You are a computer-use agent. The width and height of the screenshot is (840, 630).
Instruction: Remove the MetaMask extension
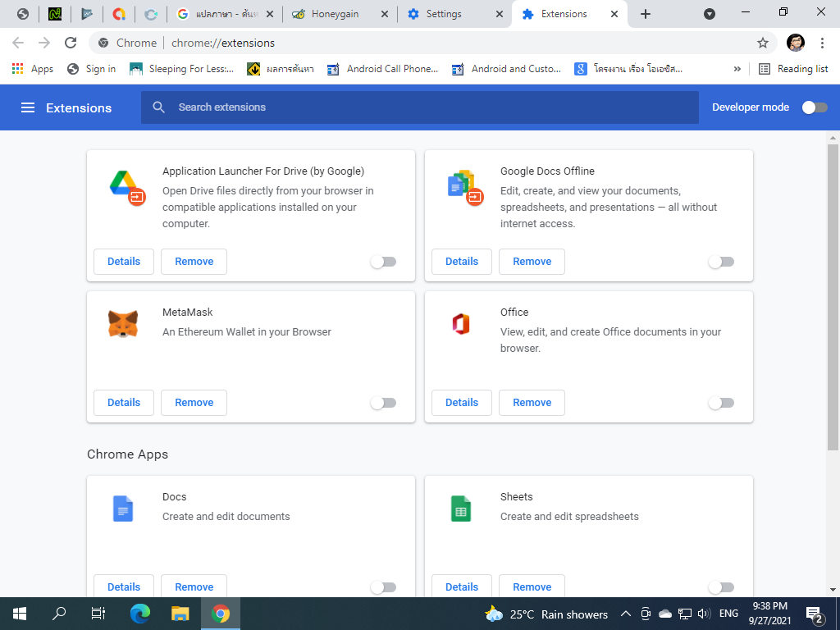[x=194, y=403]
